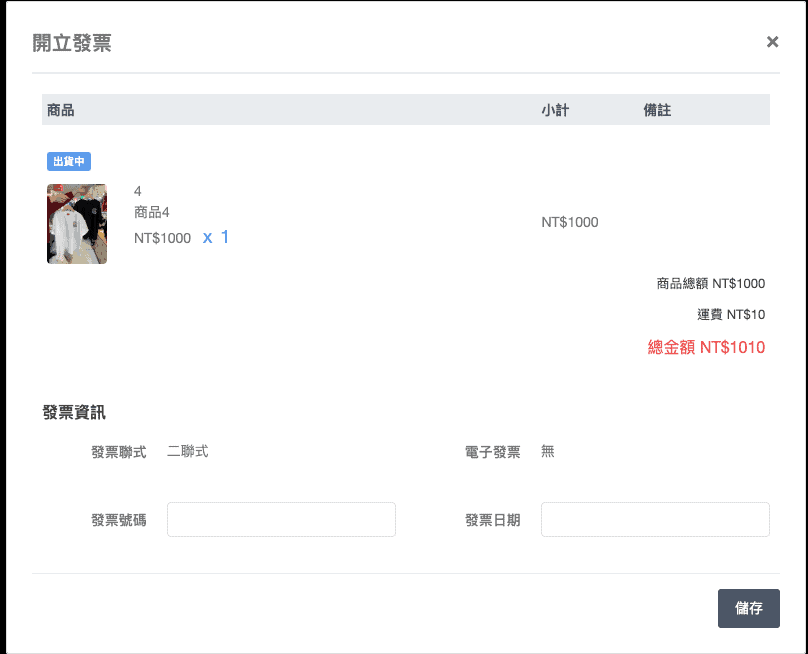Click the 出貨中 status badge

click(x=69, y=161)
